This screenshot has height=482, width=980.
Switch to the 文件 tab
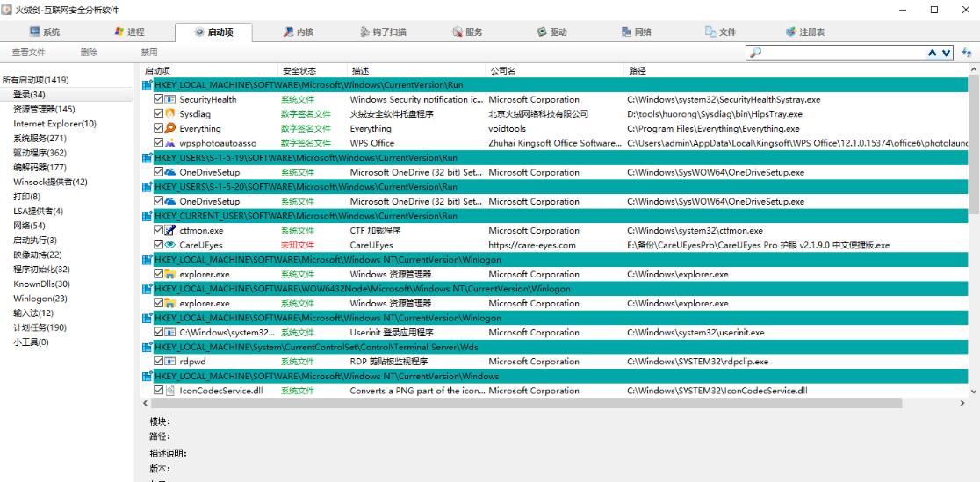point(721,32)
